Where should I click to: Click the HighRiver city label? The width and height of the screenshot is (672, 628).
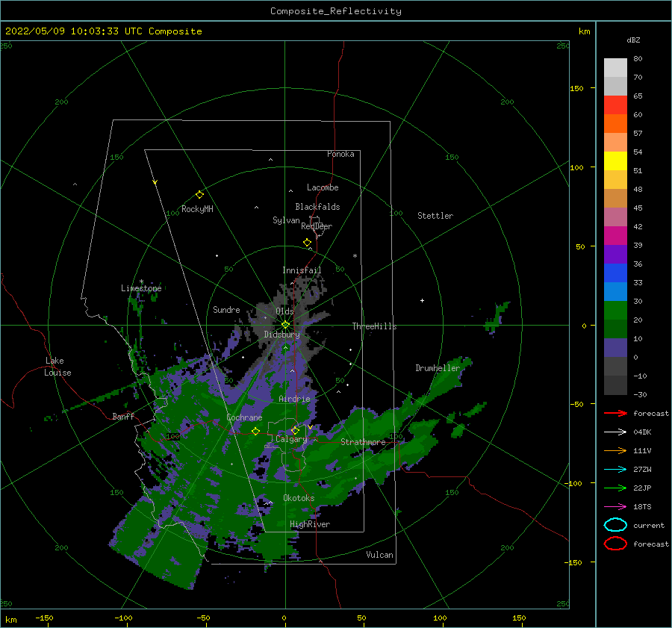[310, 524]
